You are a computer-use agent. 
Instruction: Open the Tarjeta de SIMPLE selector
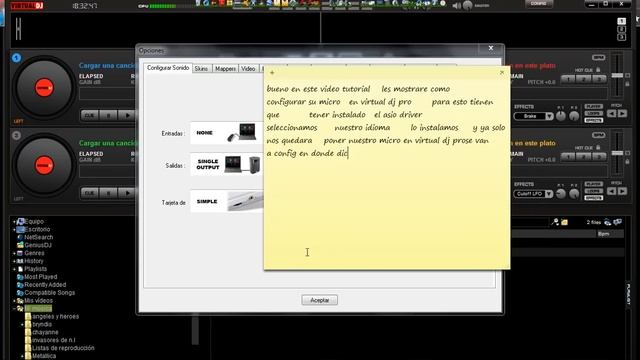click(227, 201)
